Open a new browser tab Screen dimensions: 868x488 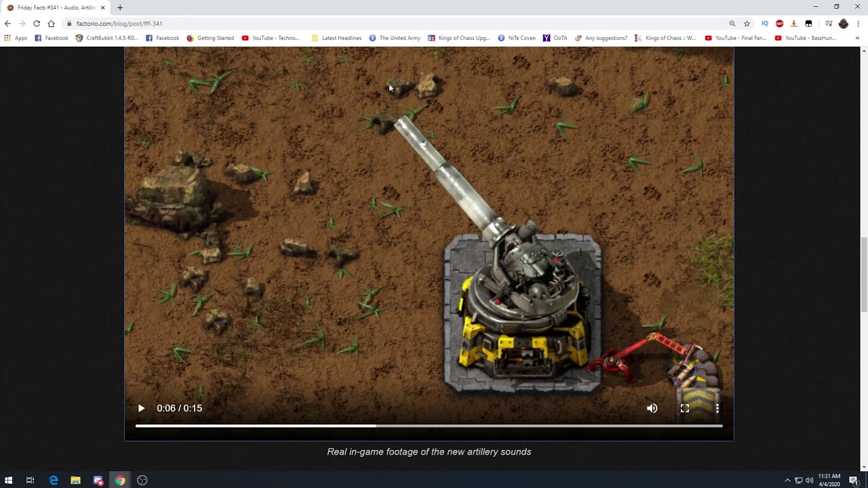[x=120, y=7]
